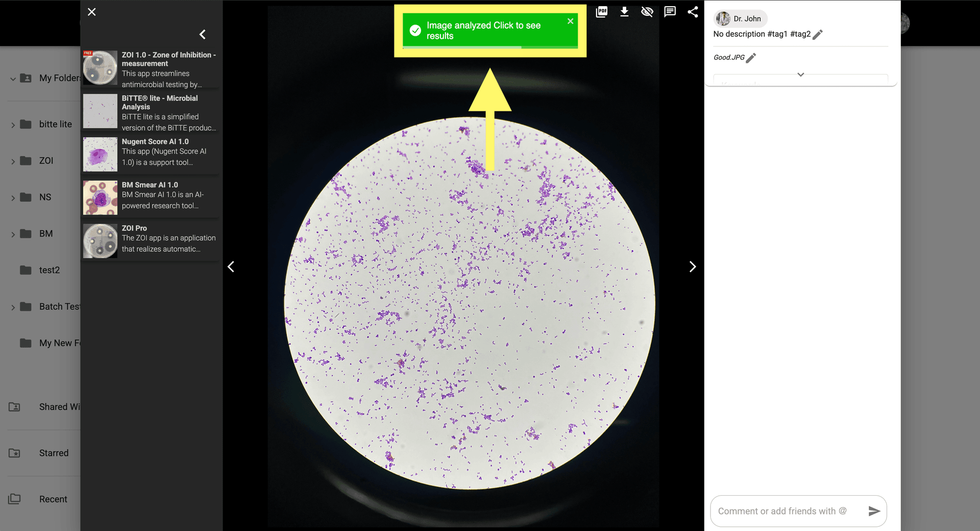Open the Starred section
The height and width of the screenshot is (531, 980).
click(54, 453)
